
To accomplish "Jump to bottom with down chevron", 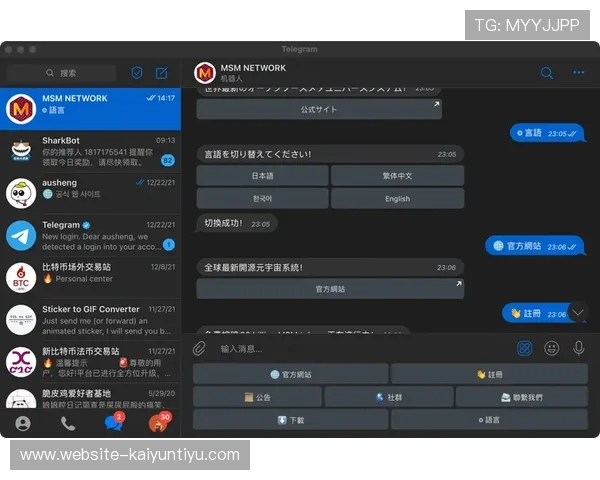I will point(578,312).
